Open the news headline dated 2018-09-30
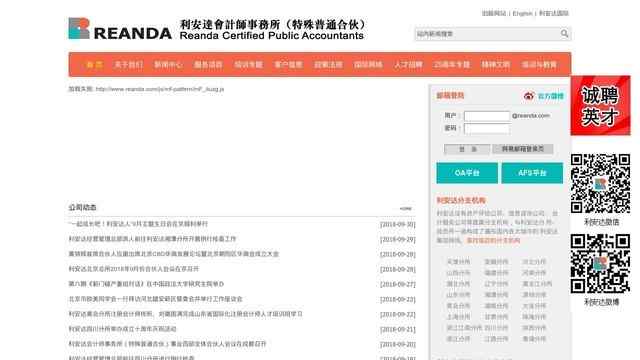This screenshot has width=640, height=360. [138, 224]
